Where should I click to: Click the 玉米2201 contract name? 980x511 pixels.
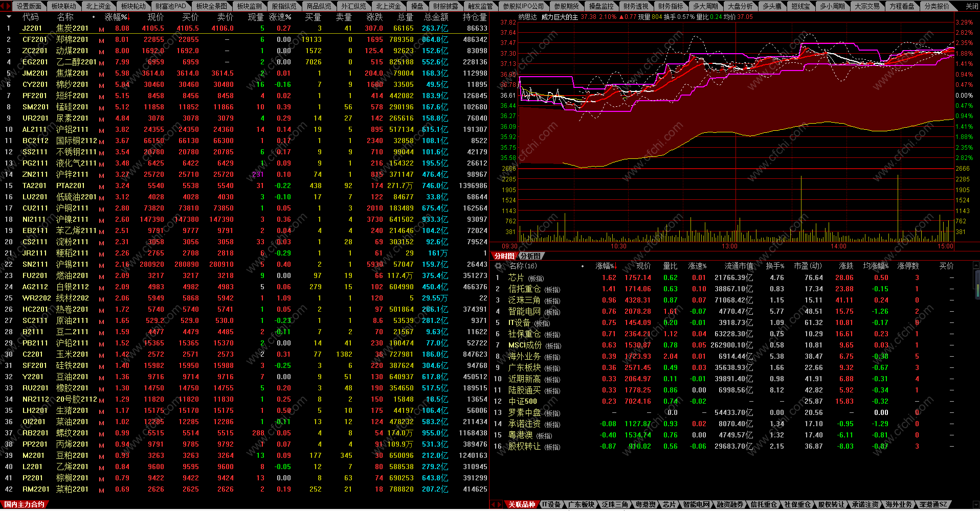pyautogui.click(x=72, y=355)
